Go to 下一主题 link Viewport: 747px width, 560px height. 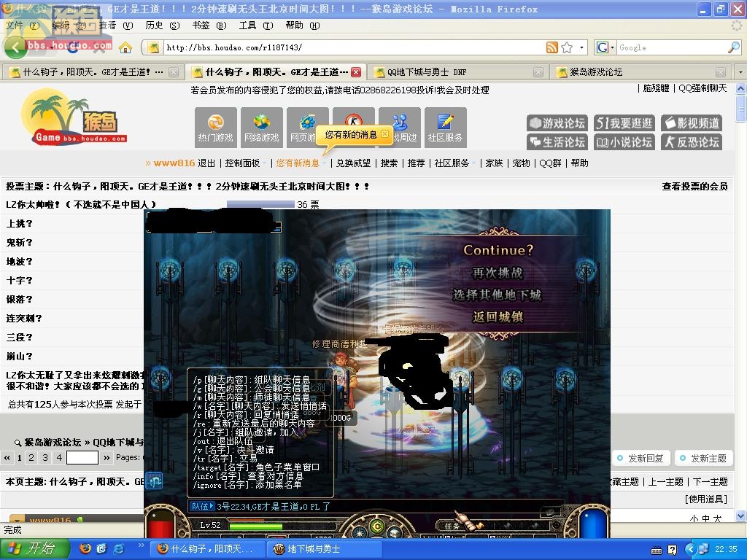coord(710,482)
